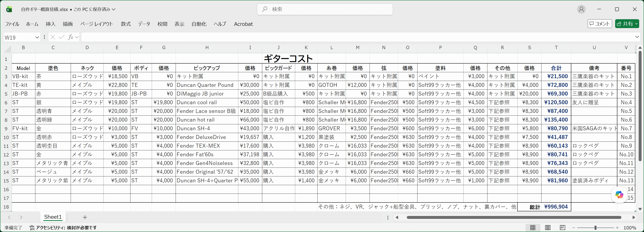Select the GROVER tuner cell
This screenshot has width=644, height=232.
pos(331,129)
